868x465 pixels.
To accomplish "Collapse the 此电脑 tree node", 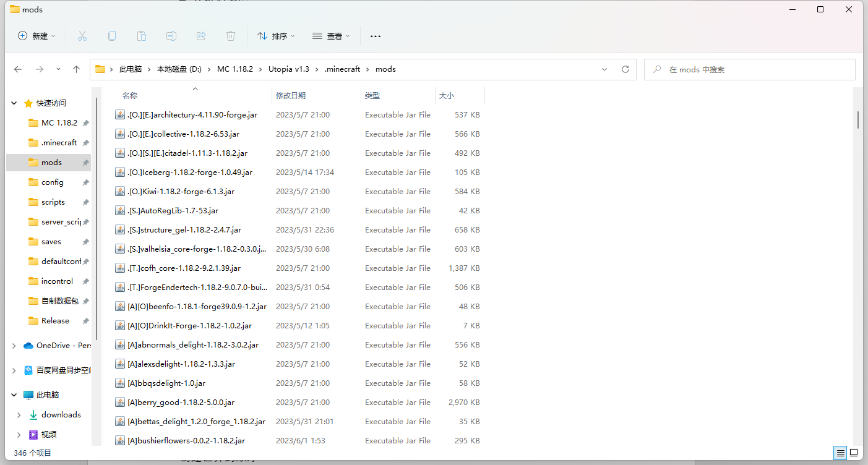I will (x=14, y=395).
